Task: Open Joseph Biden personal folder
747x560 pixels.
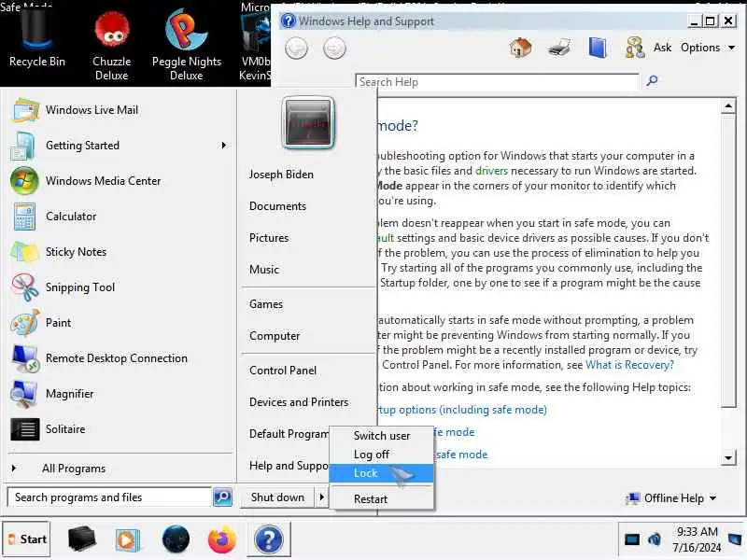Action: 281,175
